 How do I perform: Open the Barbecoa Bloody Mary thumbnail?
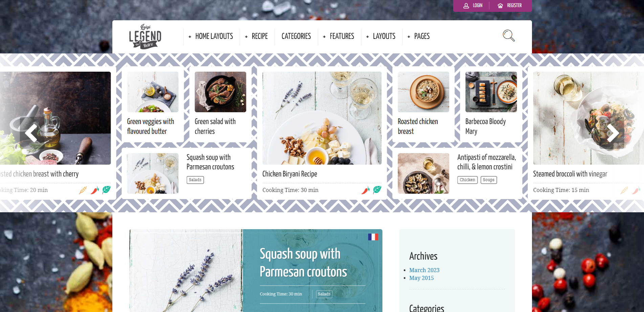[x=491, y=92]
